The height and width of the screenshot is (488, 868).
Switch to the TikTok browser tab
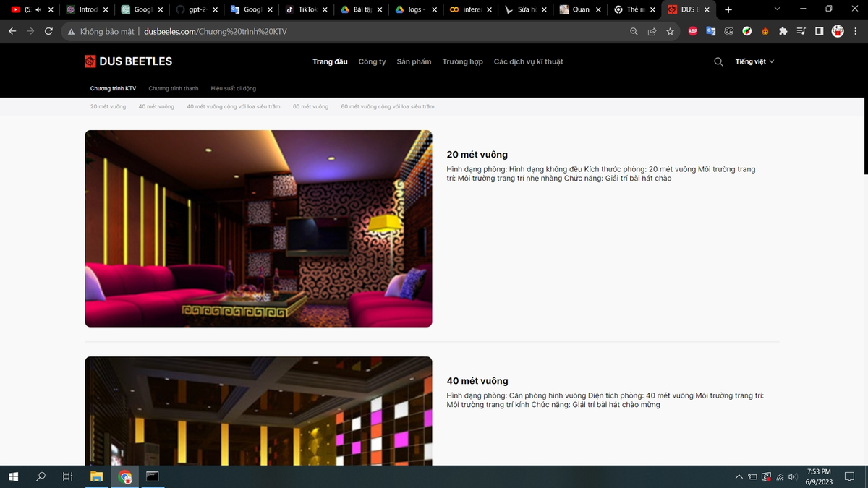[x=307, y=9]
